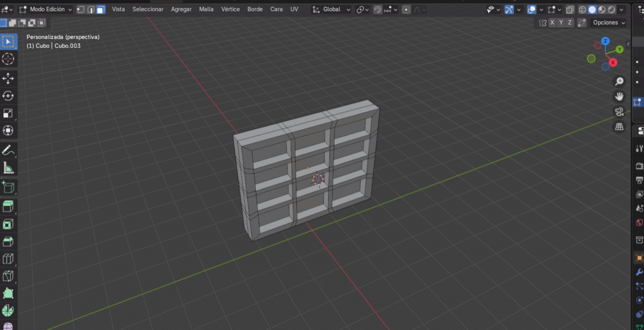Click the zoom magnifier viewport icon
Viewport: 644px width, 330px height.
click(619, 81)
